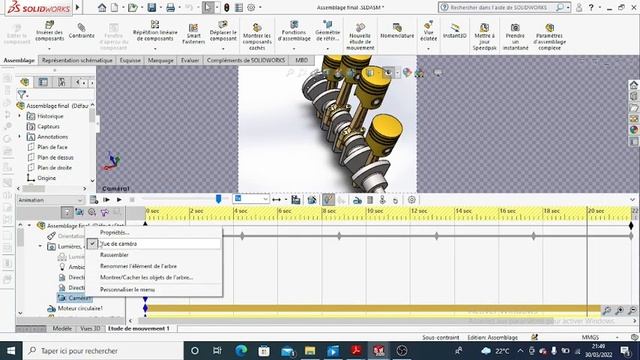Add a motor using the motor icon
Image resolution: width=640 pixels, height=360 pixels.
coord(357,200)
